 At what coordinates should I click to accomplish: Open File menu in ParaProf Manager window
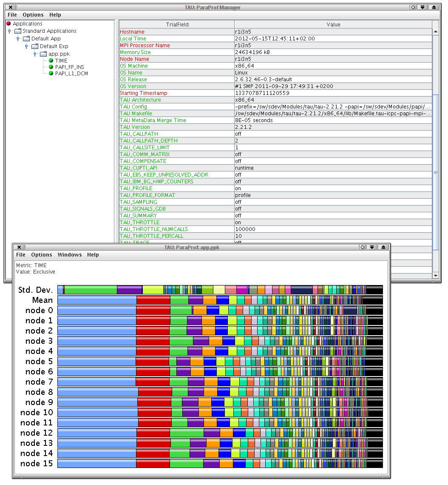(x=12, y=15)
